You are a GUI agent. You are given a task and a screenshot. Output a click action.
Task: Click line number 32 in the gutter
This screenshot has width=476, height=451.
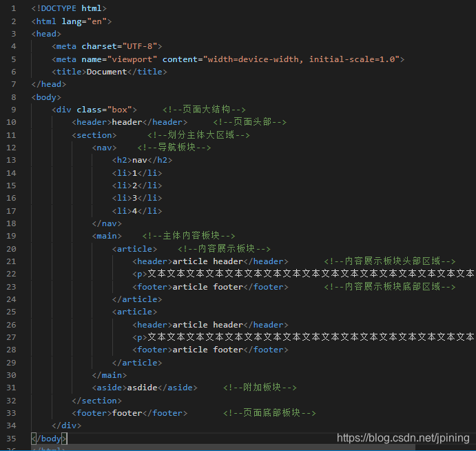pyautogui.click(x=11, y=401)
